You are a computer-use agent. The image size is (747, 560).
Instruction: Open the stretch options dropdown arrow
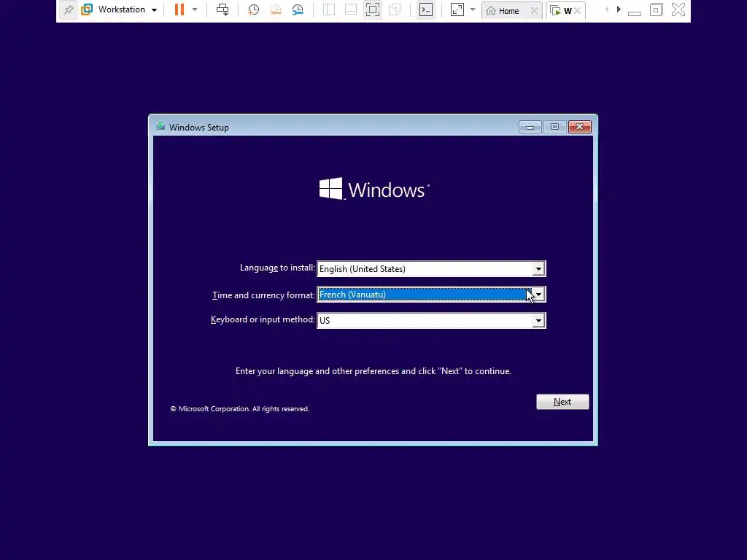tap(473, 9)
